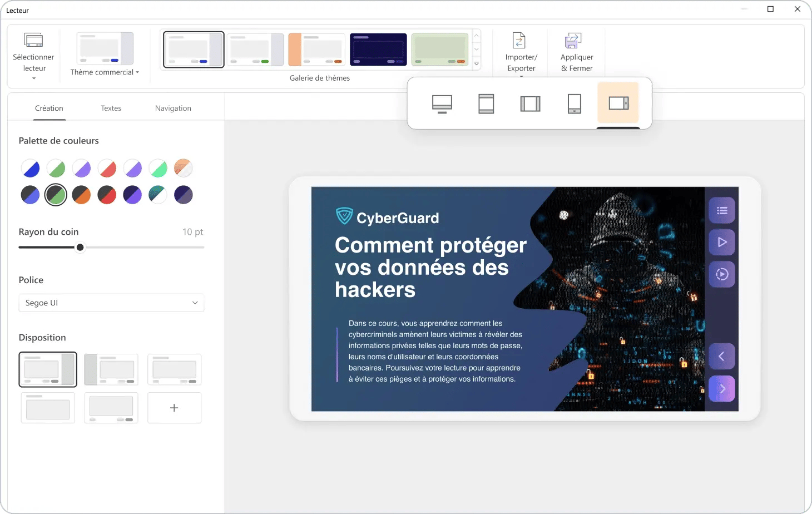Select layout with right sidebar

click(48, 369)
